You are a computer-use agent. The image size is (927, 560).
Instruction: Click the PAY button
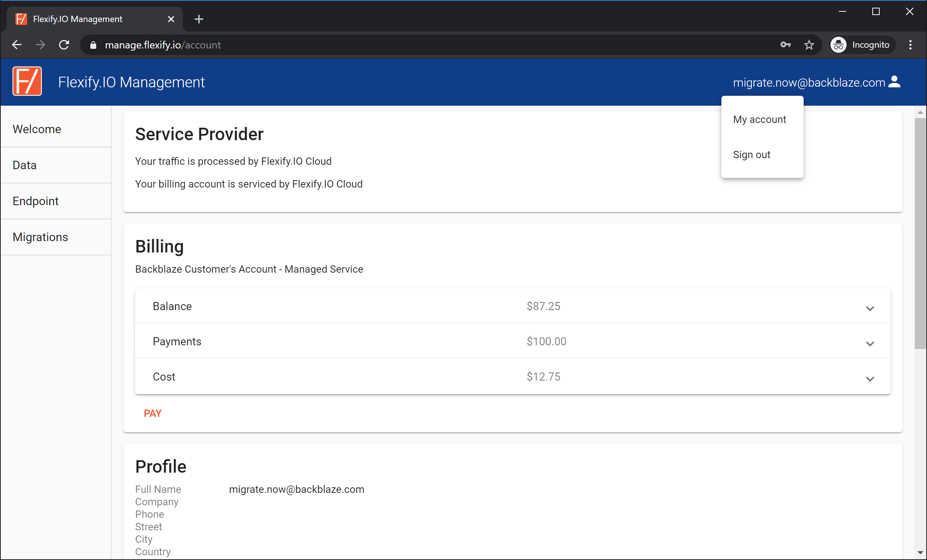pos(152,413)
